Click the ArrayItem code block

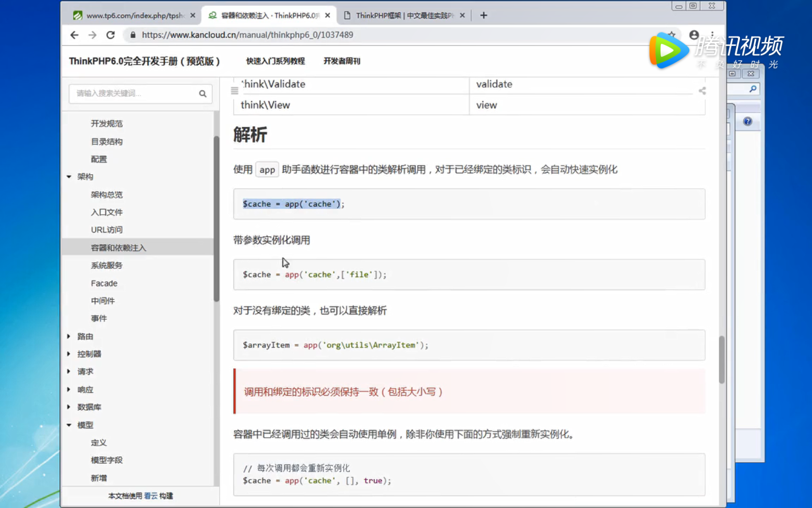[x=469, y=345]
